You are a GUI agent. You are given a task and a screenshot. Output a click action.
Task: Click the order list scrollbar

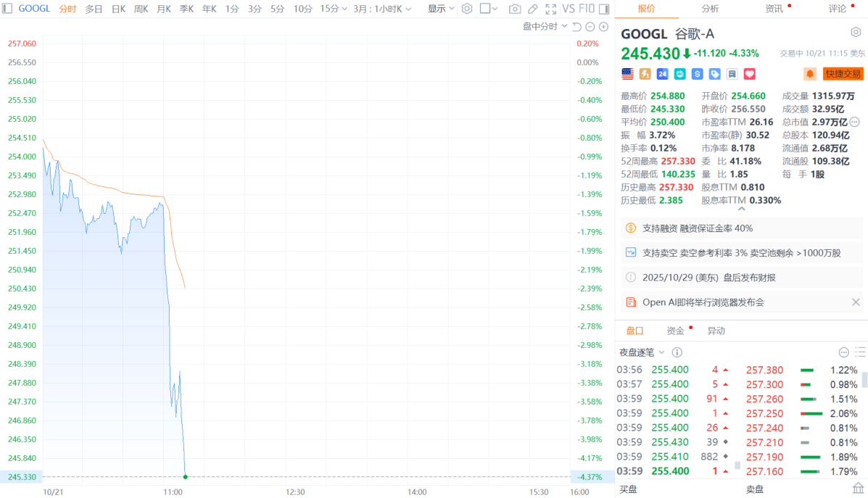tap(864, 381)
